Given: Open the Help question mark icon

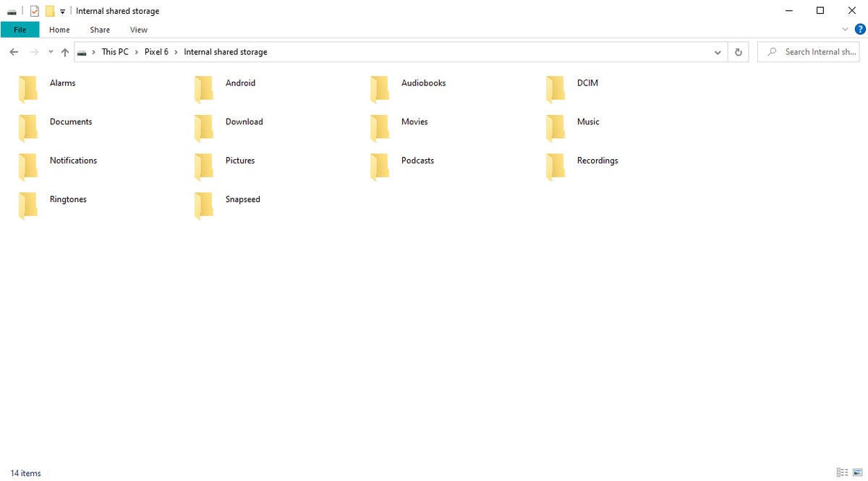Looking at the screenshot, I should 860,30.
